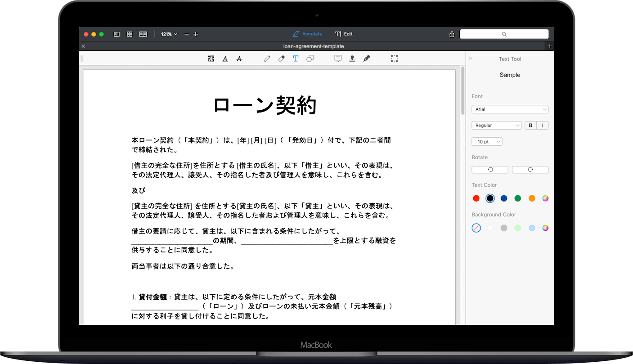
Task: Select the Pen drawing tool
Action: [x=267, y=58]
